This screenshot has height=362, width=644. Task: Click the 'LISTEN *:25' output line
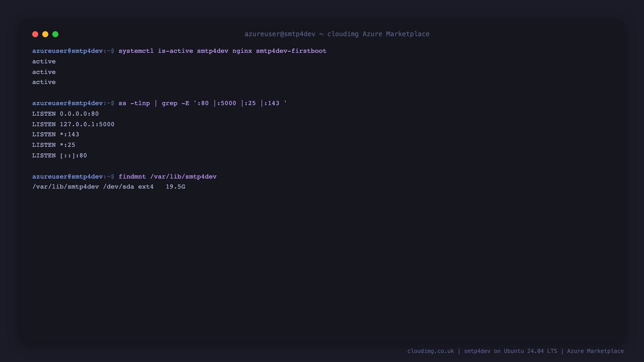(54, 145)
